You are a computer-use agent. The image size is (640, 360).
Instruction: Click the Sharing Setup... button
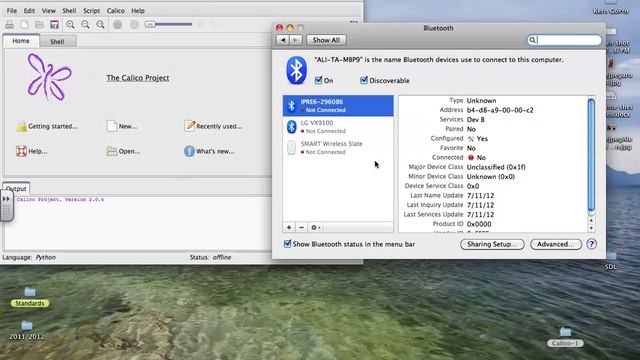(x=492, y=244)
